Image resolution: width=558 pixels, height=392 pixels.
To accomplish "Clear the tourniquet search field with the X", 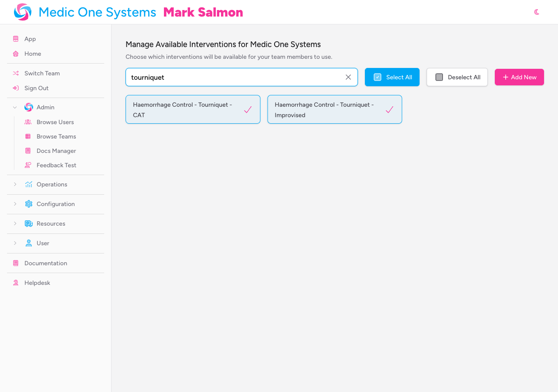I will 348,77.
